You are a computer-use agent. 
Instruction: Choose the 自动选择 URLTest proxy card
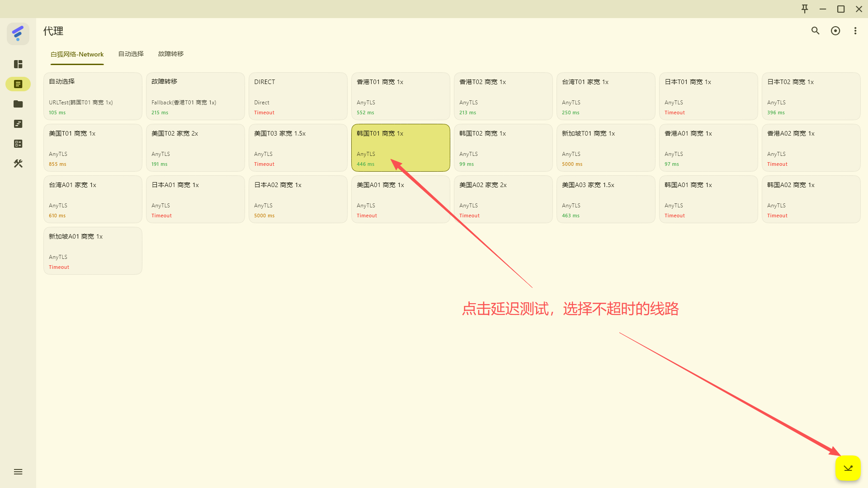(93, 96)
